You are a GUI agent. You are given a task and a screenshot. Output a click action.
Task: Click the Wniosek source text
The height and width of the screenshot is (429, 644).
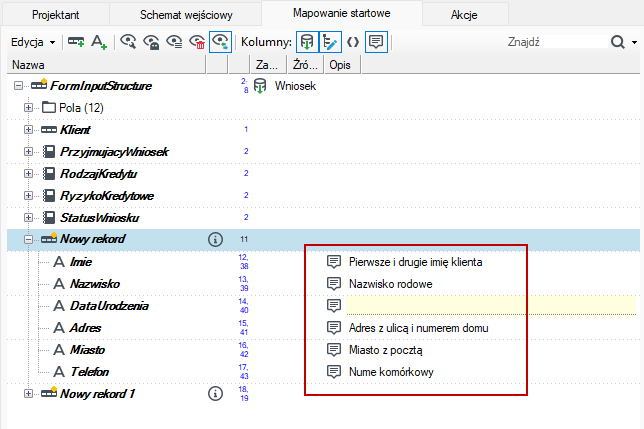point(295,86)
